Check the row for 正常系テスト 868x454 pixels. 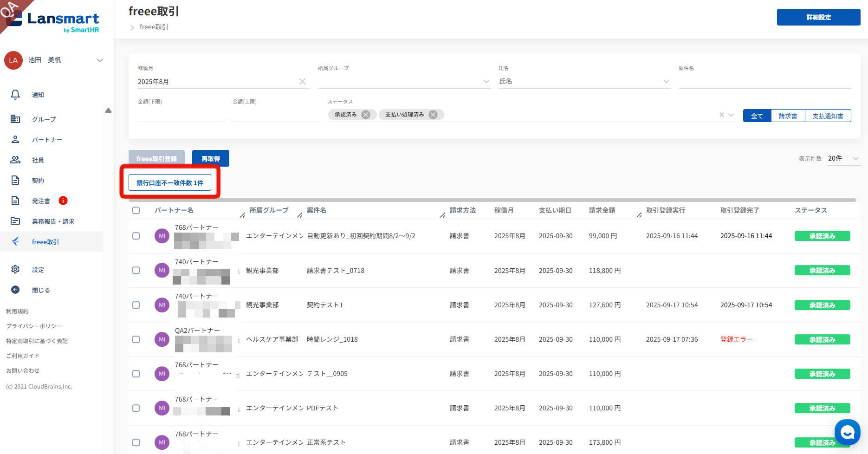tap(136, 442)
